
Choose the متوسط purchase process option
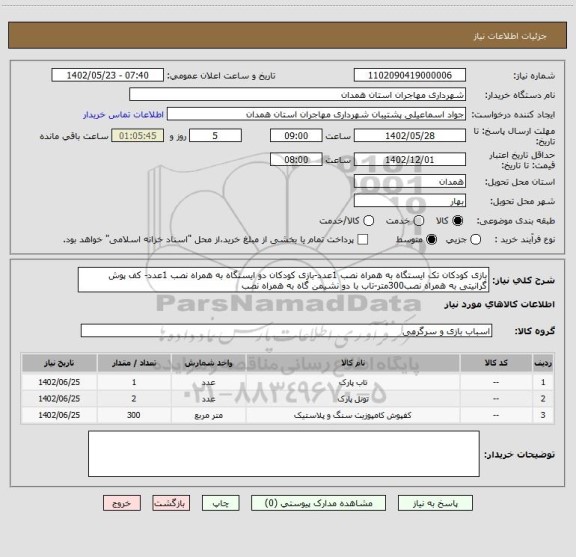[431, 240]
